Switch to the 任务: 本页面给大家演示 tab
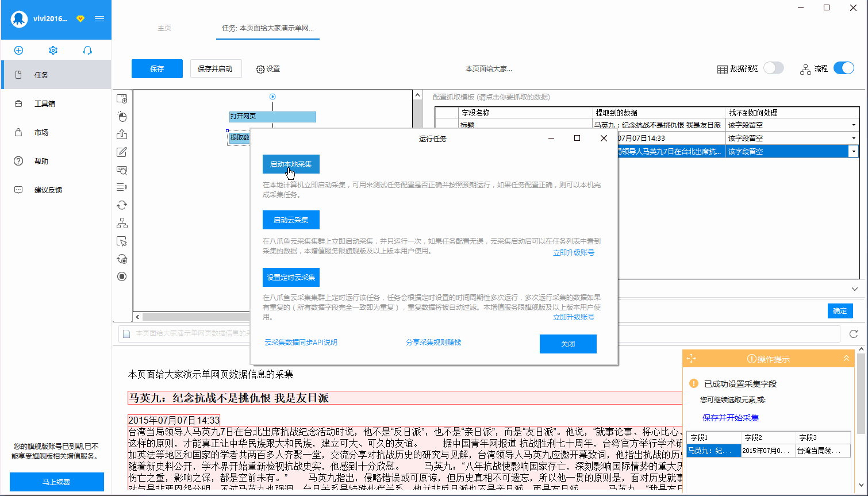The image size is (868, 496). 268,28
